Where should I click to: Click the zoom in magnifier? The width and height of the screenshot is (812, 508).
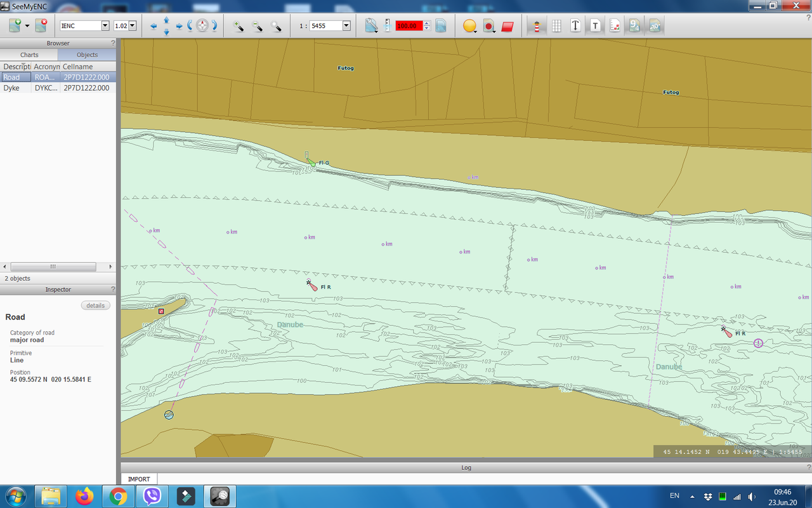239,26
